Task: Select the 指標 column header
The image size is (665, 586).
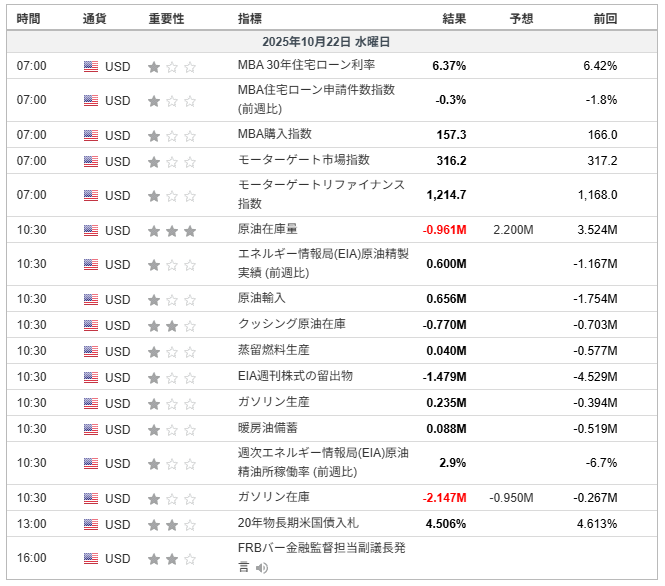Action: 251,18
